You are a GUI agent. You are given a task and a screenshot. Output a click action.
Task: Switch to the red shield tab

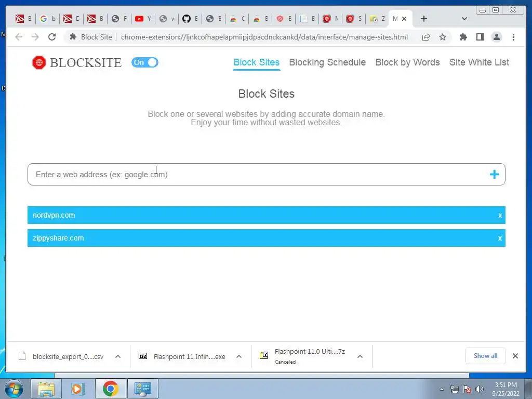284,19
